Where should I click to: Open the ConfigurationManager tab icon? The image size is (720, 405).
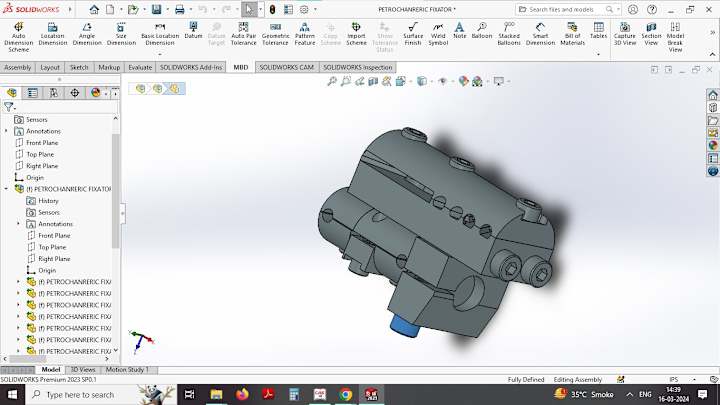[54, 93]
